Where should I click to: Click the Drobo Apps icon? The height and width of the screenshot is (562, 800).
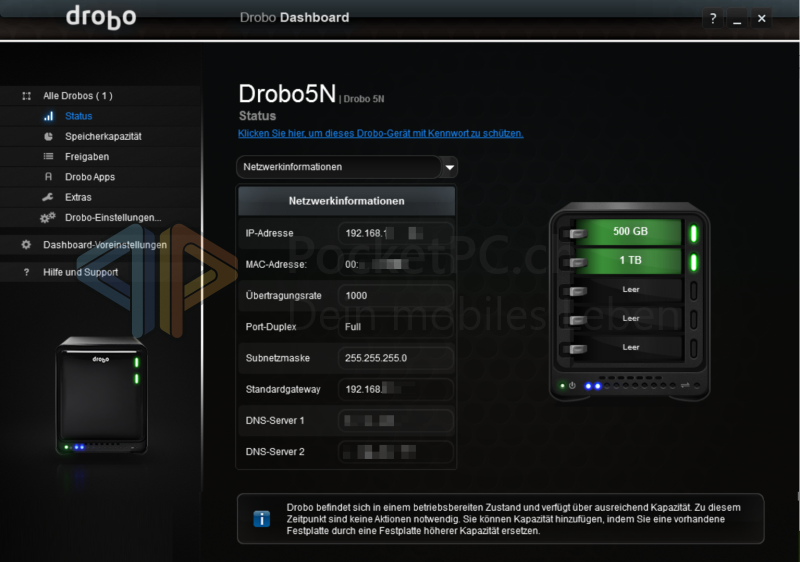click(48, 177)
